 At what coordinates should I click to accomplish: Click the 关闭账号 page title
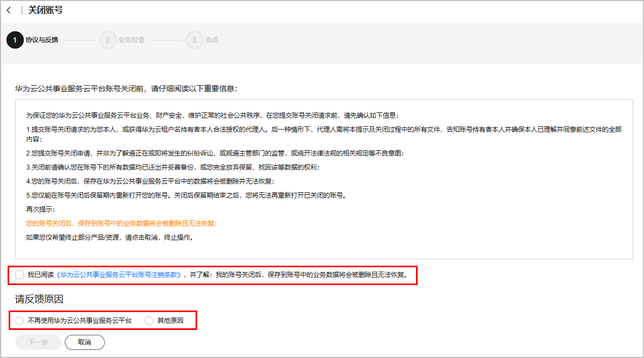point(45,10)
